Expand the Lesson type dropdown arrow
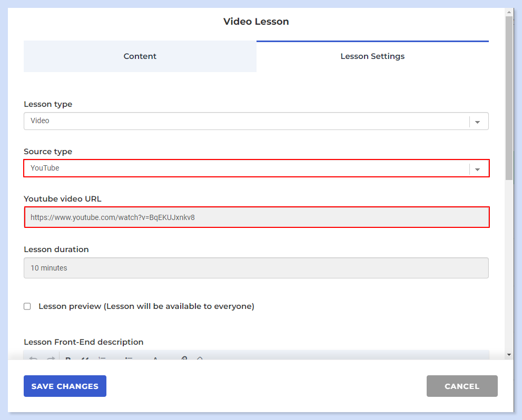This screenshot has width=522, height=420. coord(477,122)
